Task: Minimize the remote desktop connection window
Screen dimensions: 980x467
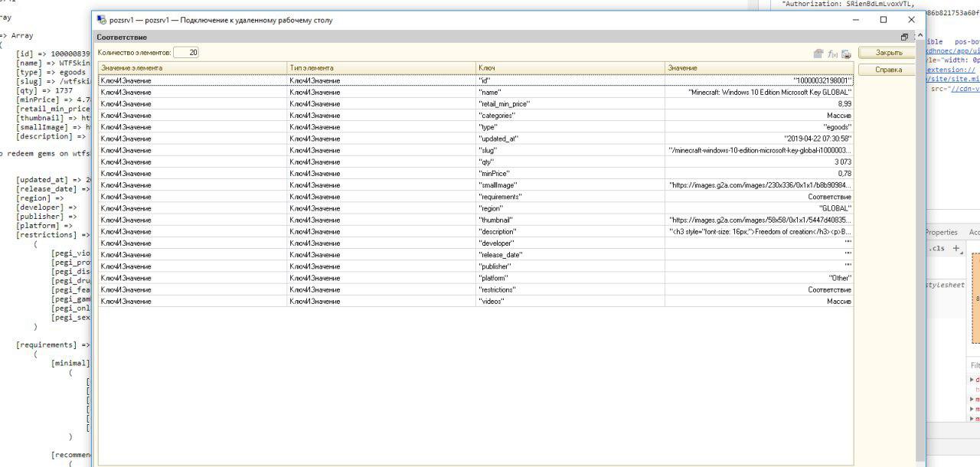Action: pyautogui.click(x=855, y=20)
